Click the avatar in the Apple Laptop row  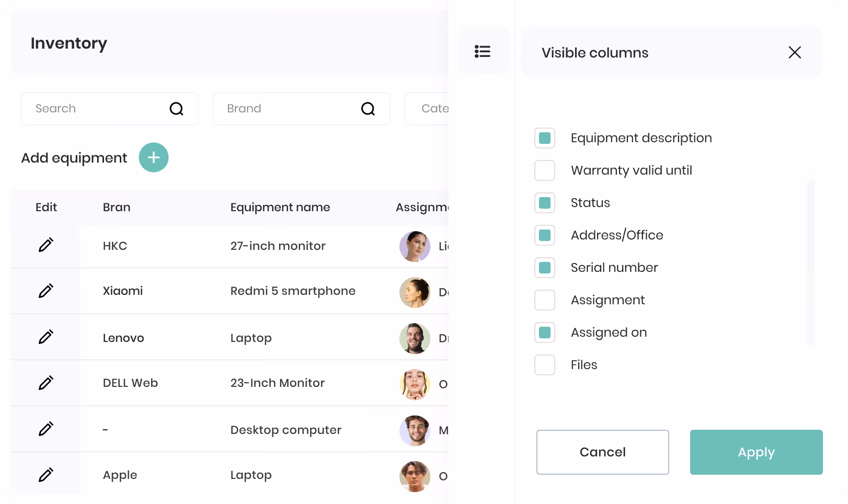pyautogui.click(x=415, y=476)
